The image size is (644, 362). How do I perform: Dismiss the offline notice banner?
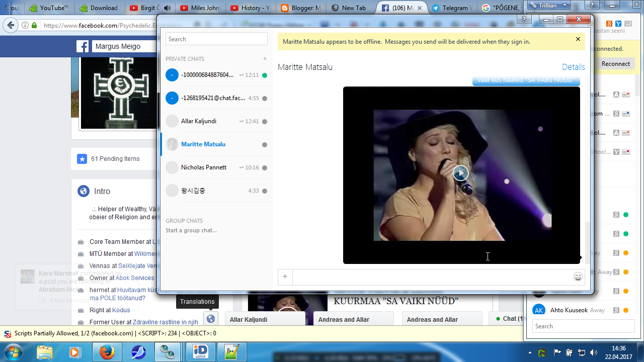click(x=578, y=39)
